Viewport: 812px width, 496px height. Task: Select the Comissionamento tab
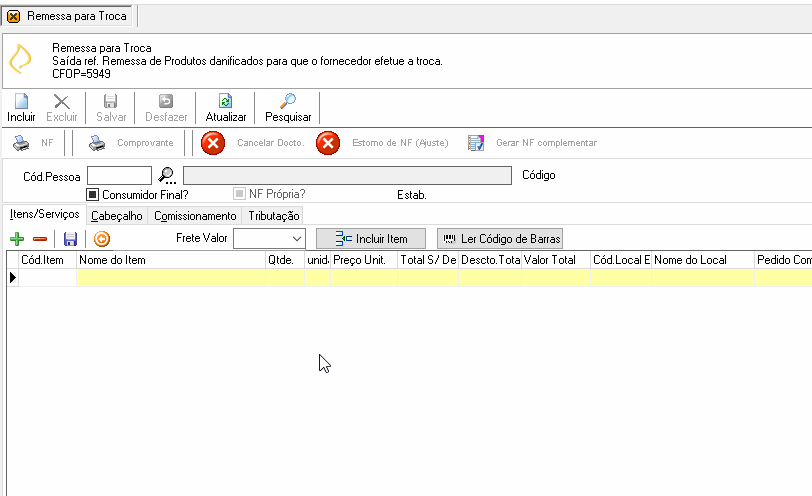pos(195,216)
